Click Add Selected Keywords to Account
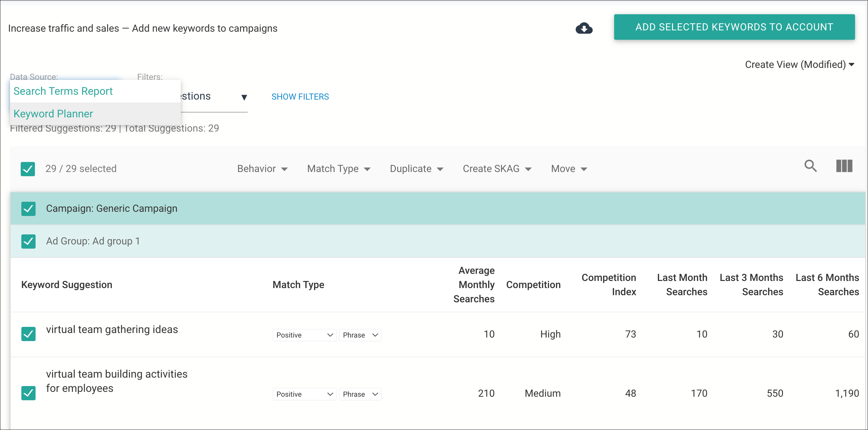Image resolution: width=868 pixels, height=430 pixels. coord(734,27)
